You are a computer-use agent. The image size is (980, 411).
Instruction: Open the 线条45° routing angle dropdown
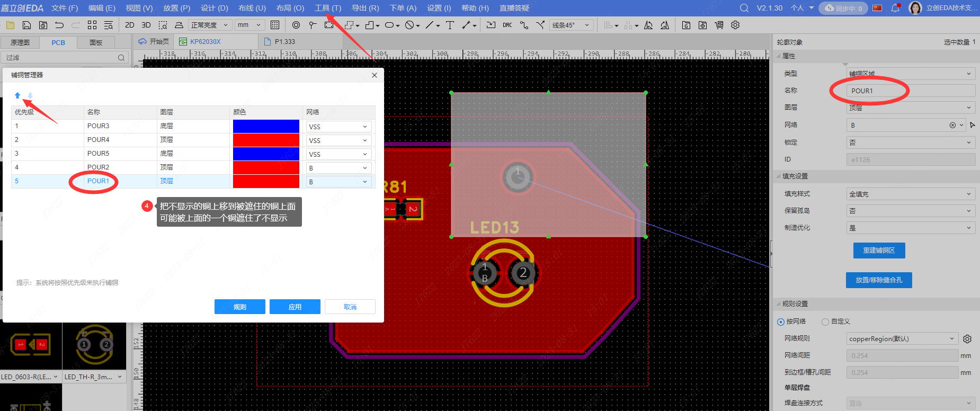click(x=571, y=25)
